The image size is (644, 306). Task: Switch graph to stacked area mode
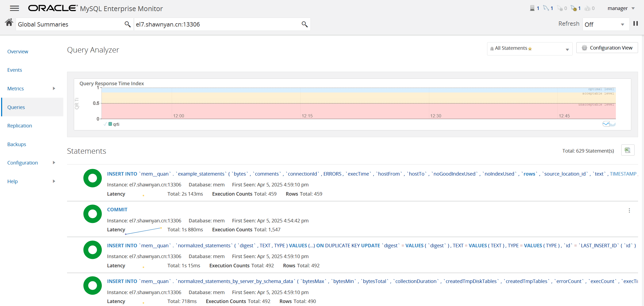point(613,124)
